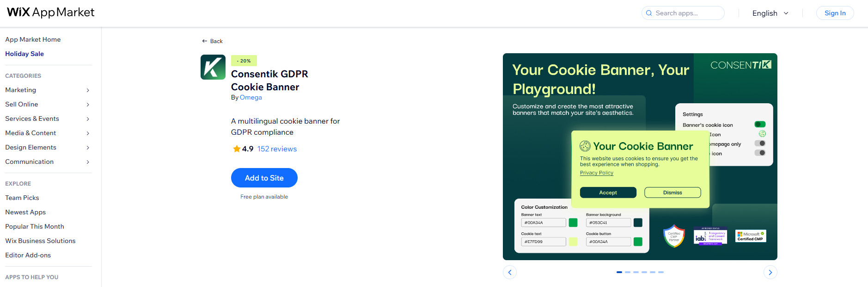Open the English language dropdown

click(x=770, y=13)
